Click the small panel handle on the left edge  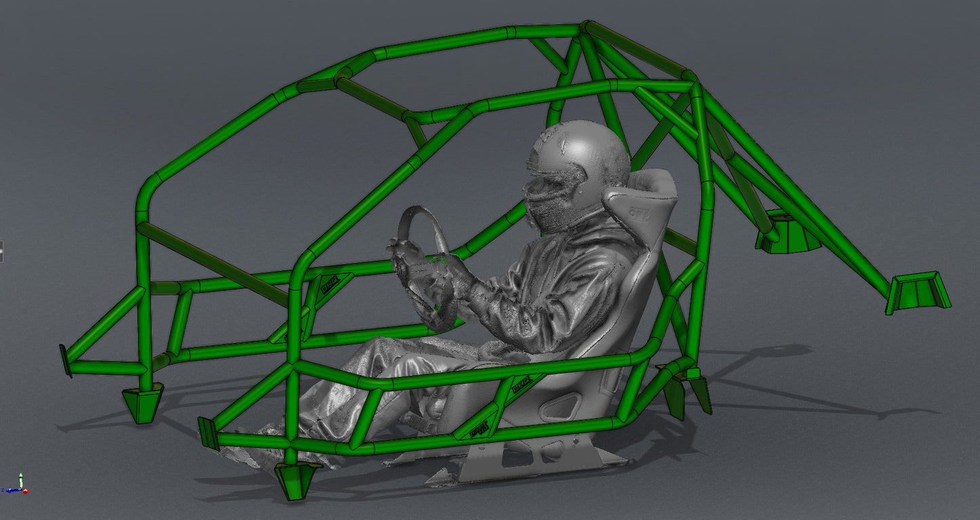pos(1,251)
